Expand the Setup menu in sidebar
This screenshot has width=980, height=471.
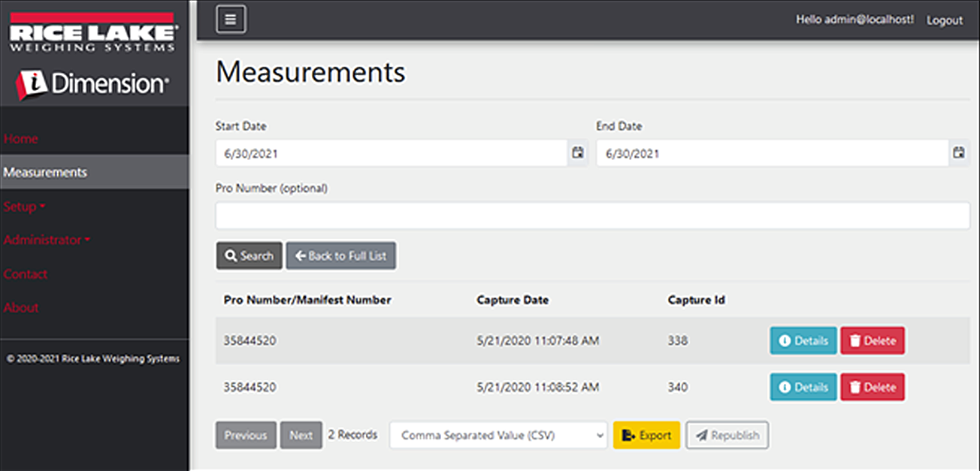tap(24, 207)
